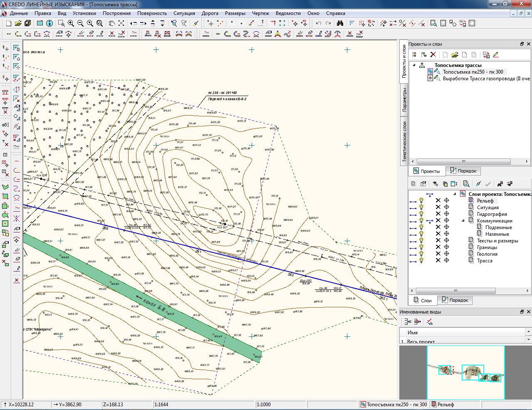Viewport: 532px width, 410px height.
Task: Click the yellow triangle compass icon in second toolbar
Action: tap(278, 34)
